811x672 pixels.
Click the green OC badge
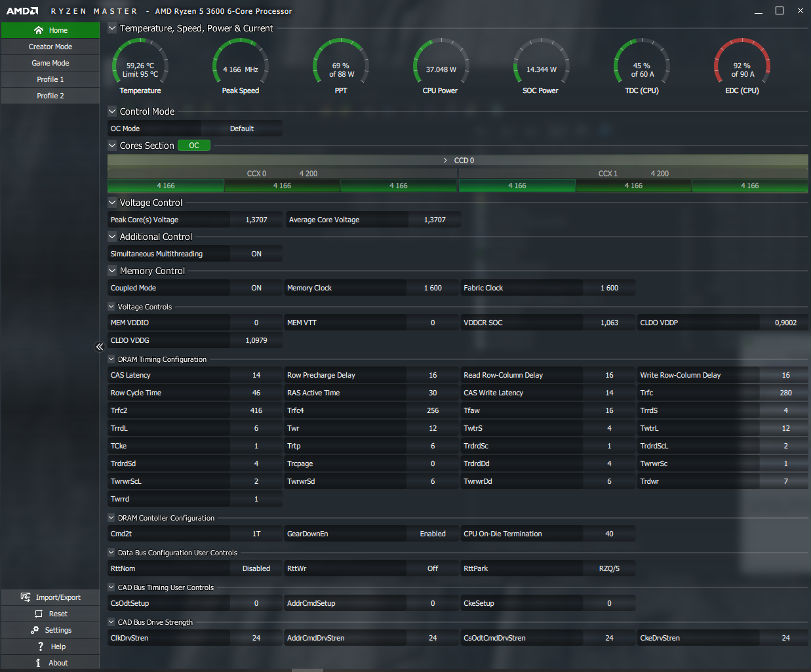194,146
